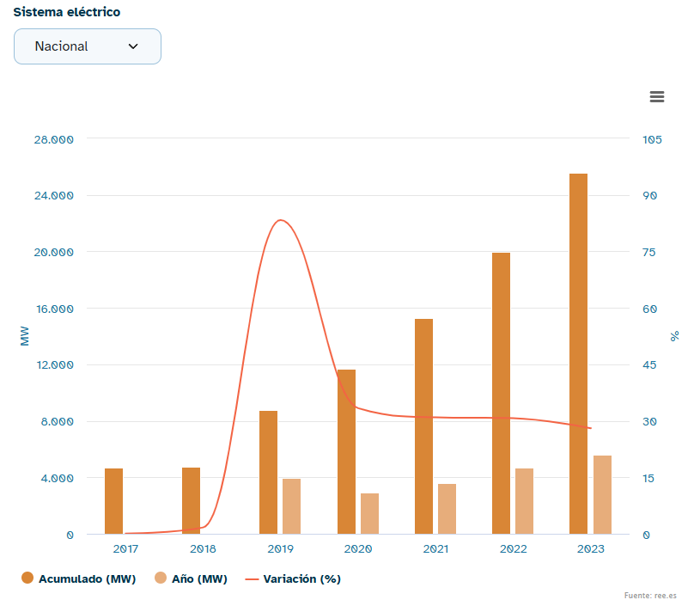Toggle the Acumulado (MW) legend series
Image resolution: width=700 pixels, height=612 pixels.
(x=78, y=578)
